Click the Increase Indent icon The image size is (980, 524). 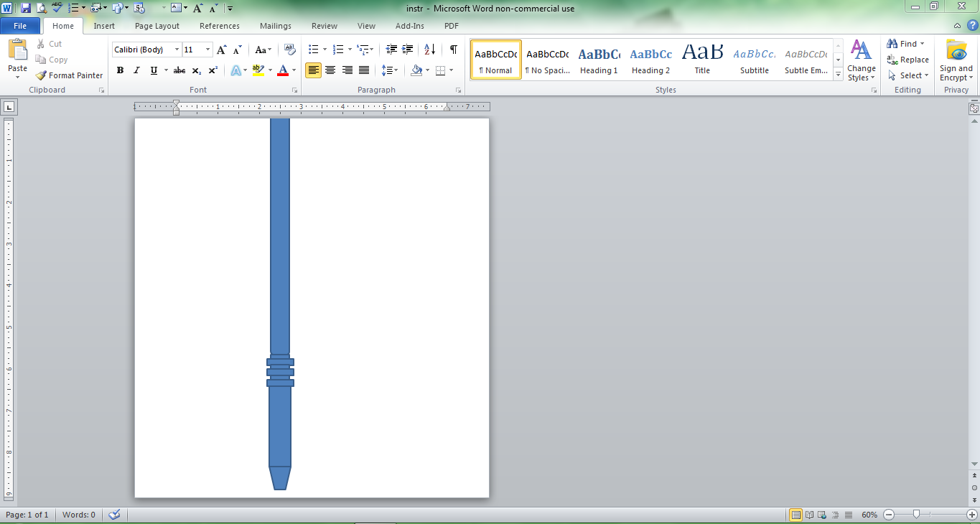[408, 50]
